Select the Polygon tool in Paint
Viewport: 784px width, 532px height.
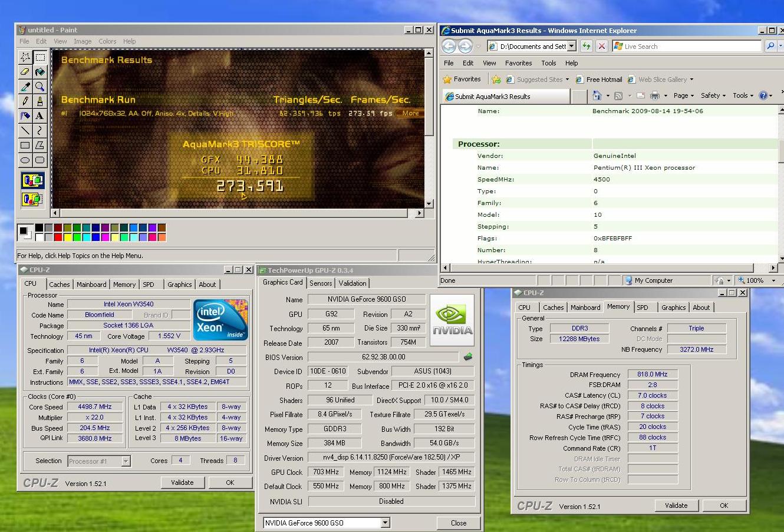(40, 146)
